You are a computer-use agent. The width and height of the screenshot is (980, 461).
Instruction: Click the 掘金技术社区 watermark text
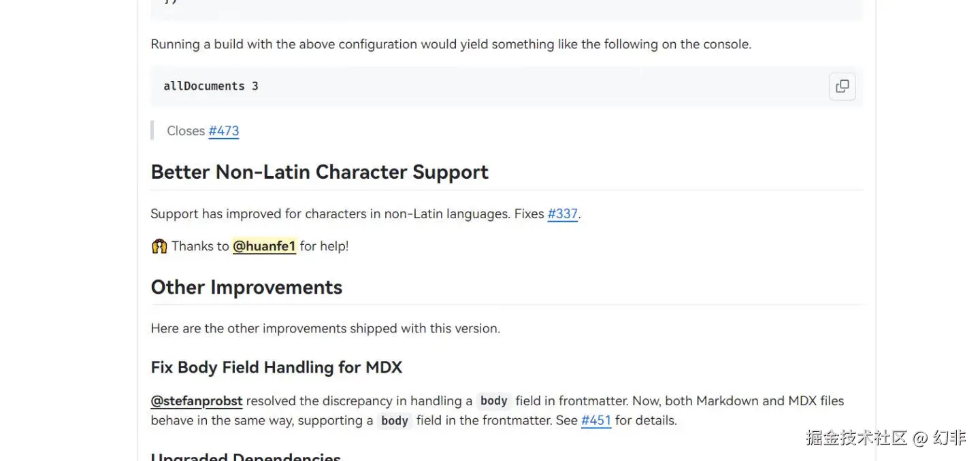[855, 438]
